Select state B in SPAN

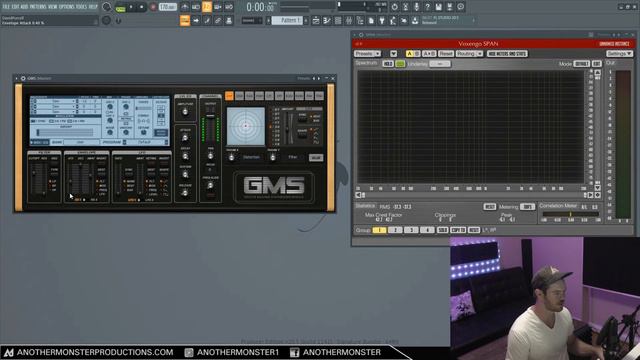coord(417,54)
